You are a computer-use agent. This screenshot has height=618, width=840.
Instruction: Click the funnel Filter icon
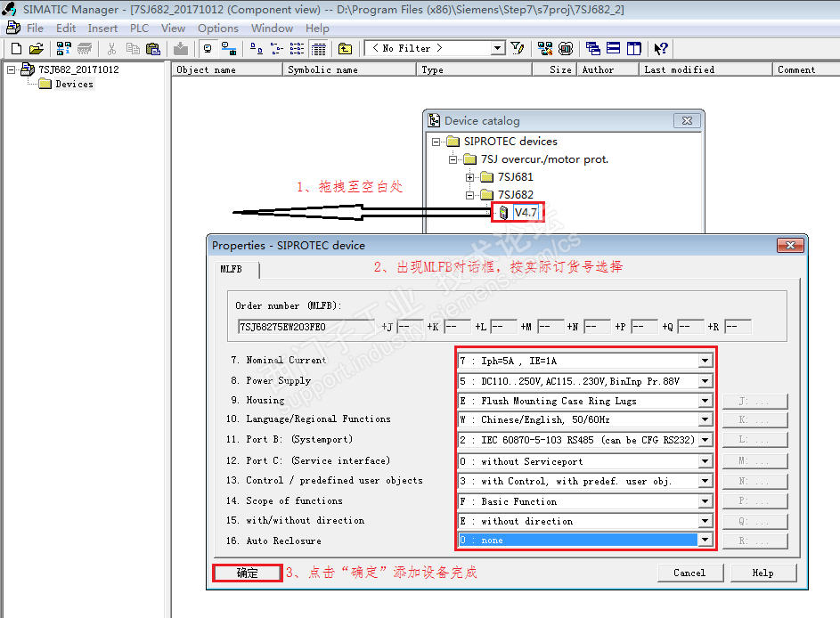tap(517, 49)
